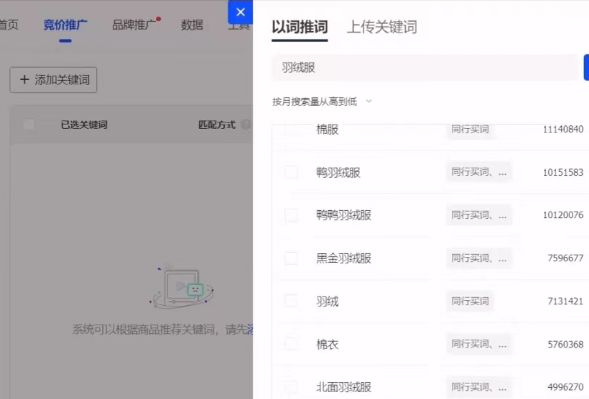The width and height of the screenshot is (589, 399).
Task: Click the 同行买词 tag on 棉服 row
Action: 470,129
